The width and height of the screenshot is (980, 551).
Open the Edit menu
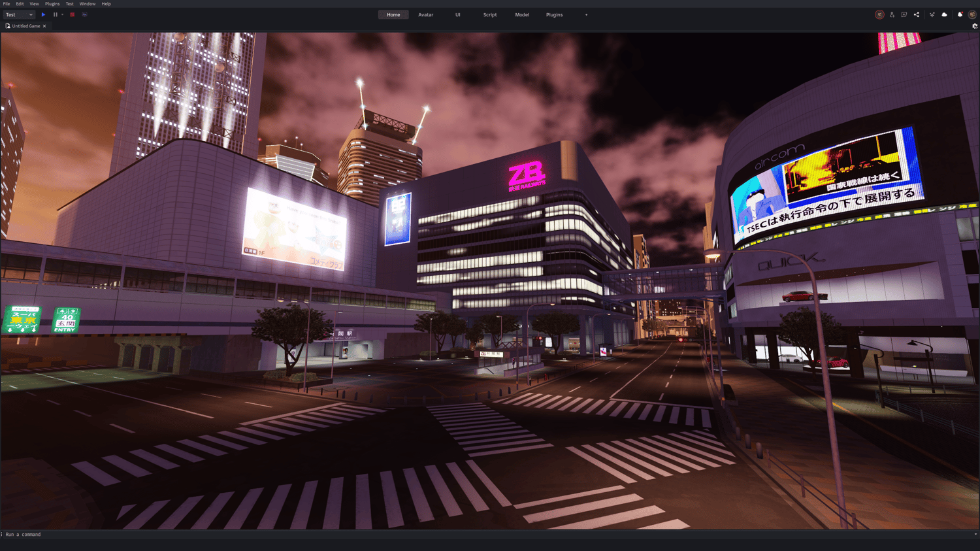coord(20,4)
